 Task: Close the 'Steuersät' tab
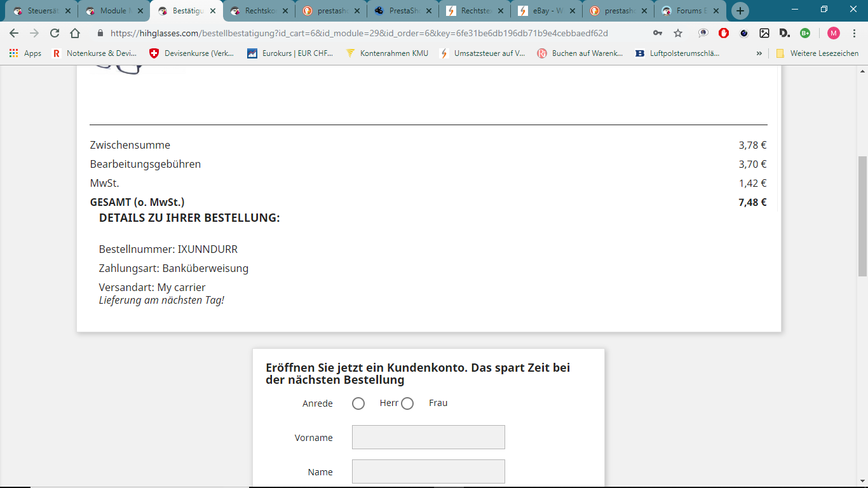click(68, 11)
